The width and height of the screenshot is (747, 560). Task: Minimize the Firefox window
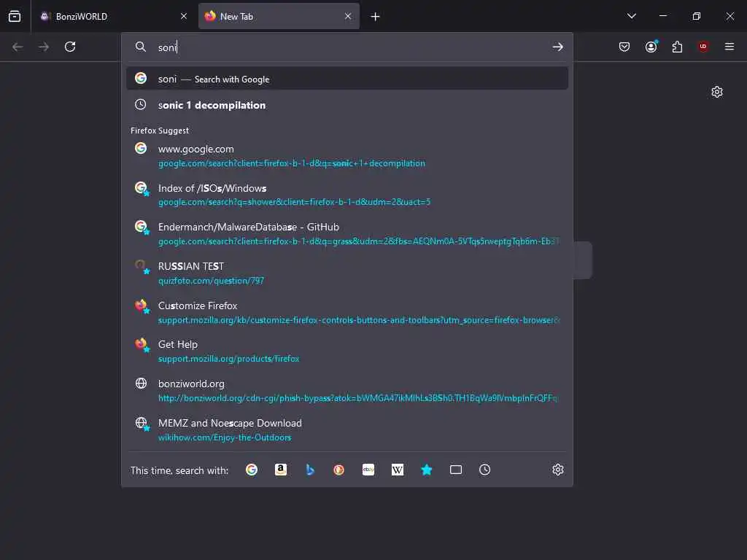click(x=662, y=16)
